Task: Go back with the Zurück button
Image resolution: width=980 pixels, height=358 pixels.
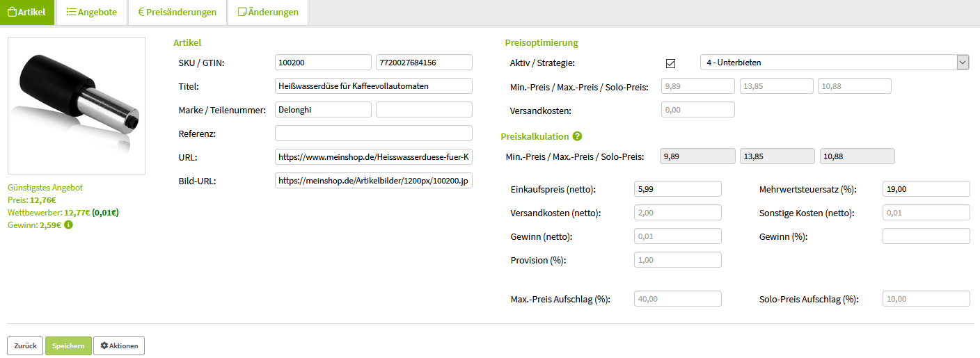Action: click(x=25, y=345)
